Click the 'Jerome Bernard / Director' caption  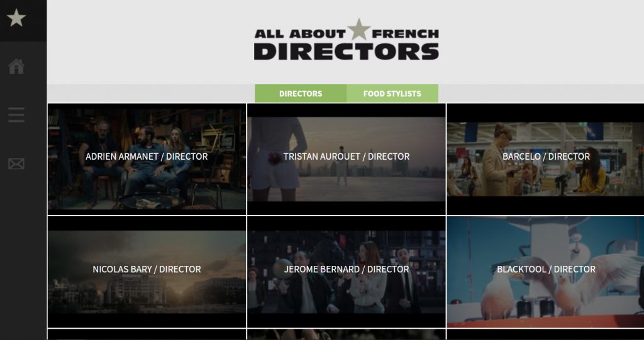[347, 270]
